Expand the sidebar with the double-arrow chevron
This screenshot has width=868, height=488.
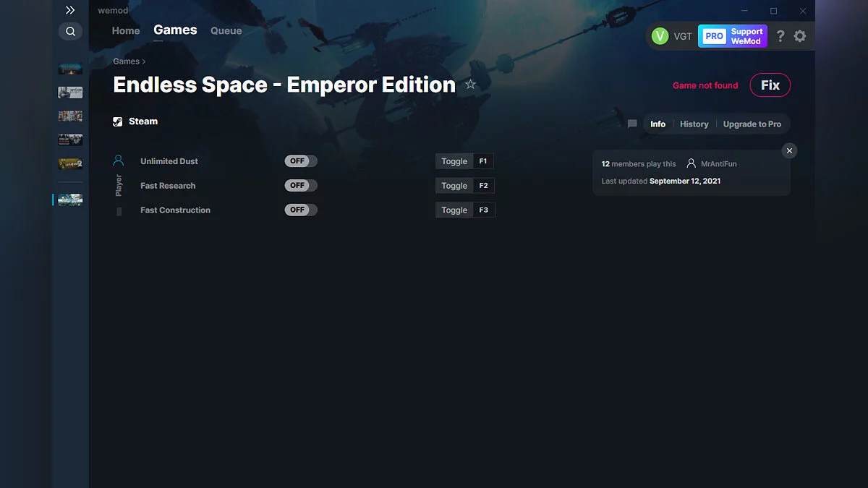(x=69, y=10)
